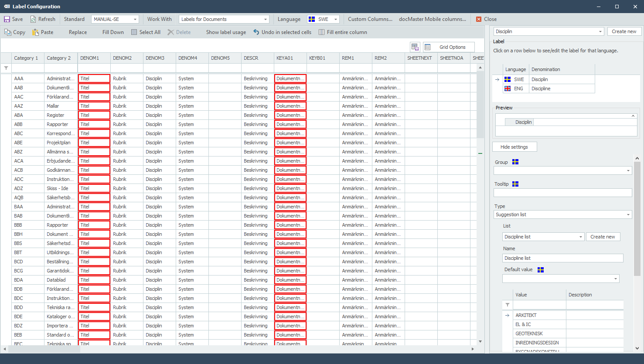Click the grid layout icon left of Grid Options

415,47
